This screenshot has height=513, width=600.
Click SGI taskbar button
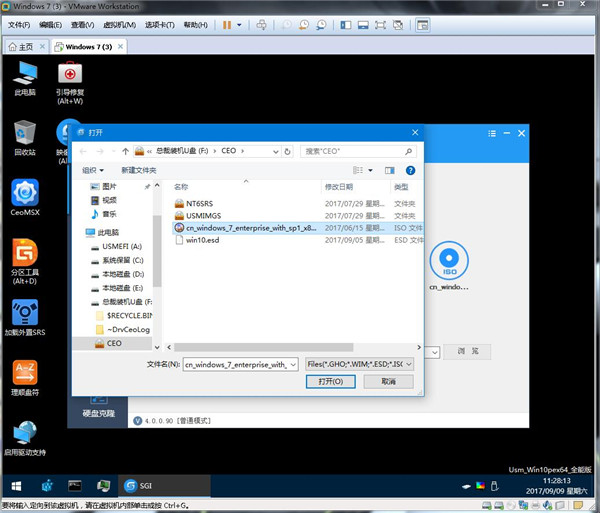pyautogui.click(x=164, y=486)
